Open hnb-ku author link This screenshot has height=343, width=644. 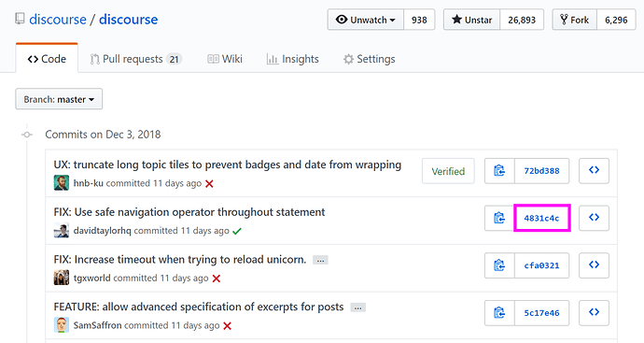(89, 183)
